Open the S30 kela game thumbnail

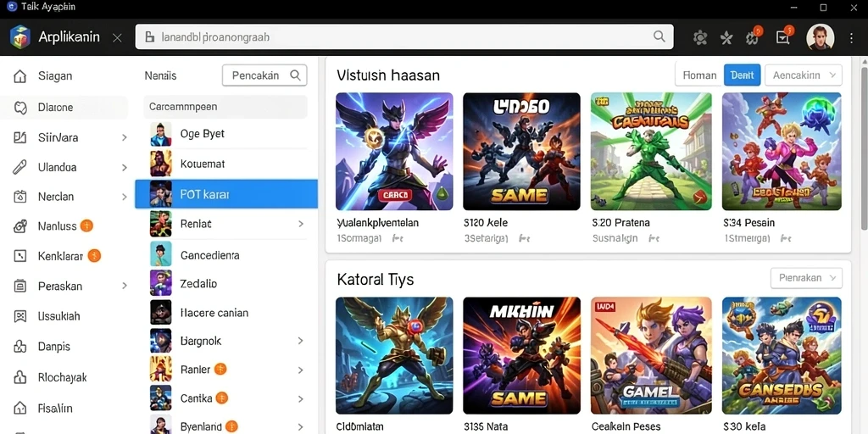[x=782, y=355]
